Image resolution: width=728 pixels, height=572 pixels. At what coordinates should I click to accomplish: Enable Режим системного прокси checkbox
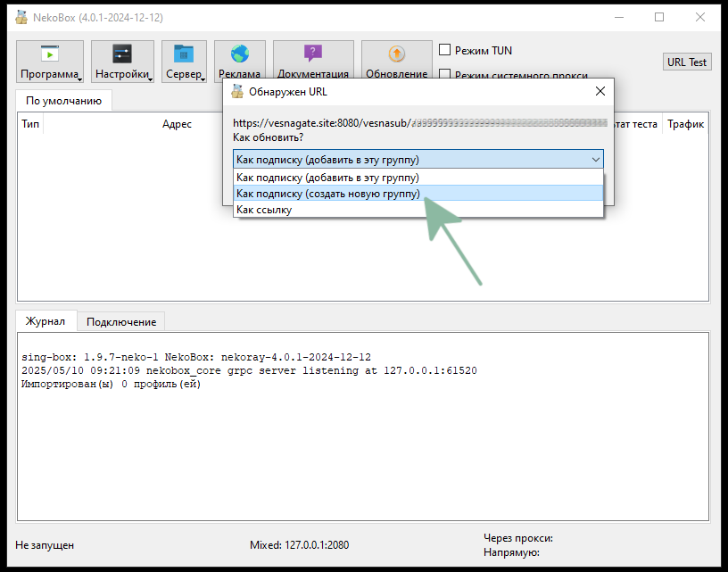pyautogui.click(x=443, y=75)
